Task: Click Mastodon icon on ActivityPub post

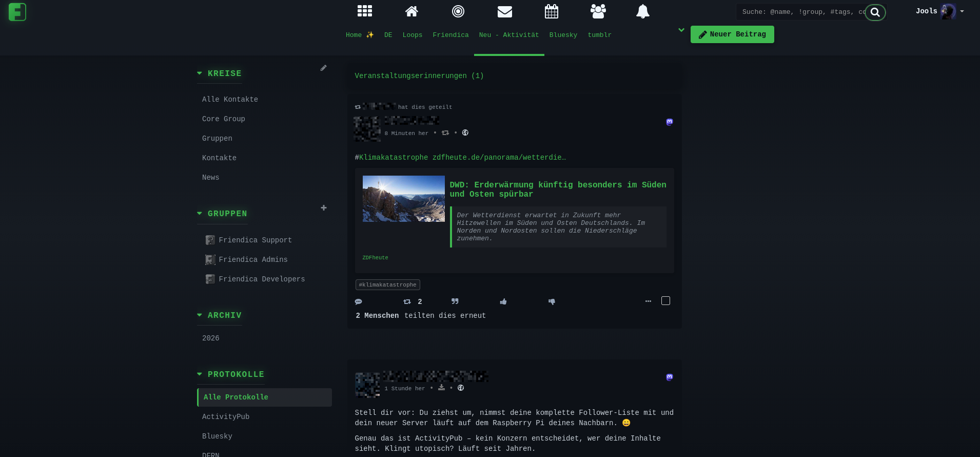Action: coord(670,377)
